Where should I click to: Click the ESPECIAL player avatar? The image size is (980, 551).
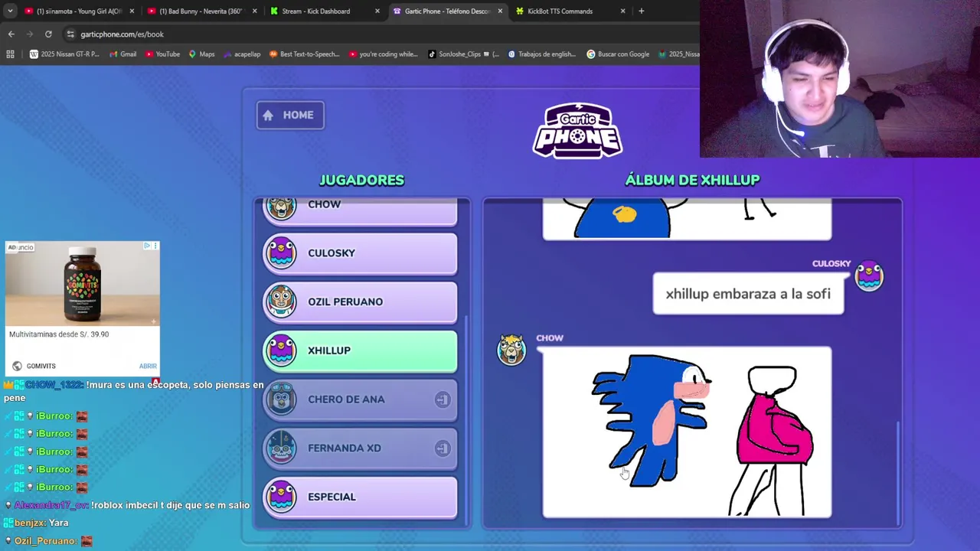tap(281, 497)
